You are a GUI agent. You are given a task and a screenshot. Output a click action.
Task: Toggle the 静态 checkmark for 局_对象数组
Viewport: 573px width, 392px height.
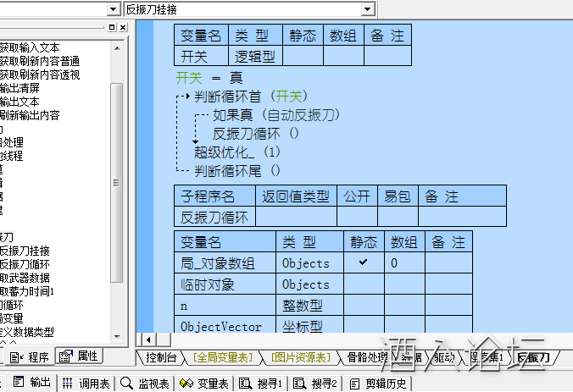[364, 262]
